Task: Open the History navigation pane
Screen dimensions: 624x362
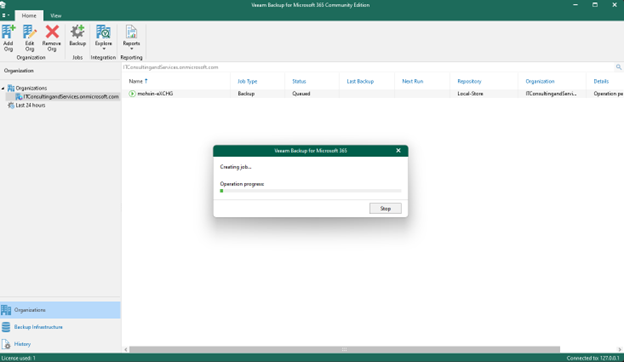Action: point(60,344)
